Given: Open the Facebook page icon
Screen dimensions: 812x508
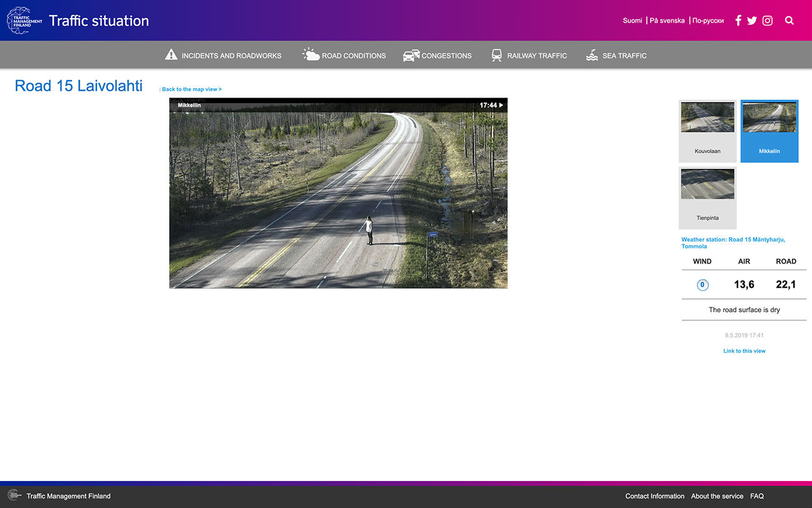Looking at the screenshot, I should 738,21.
